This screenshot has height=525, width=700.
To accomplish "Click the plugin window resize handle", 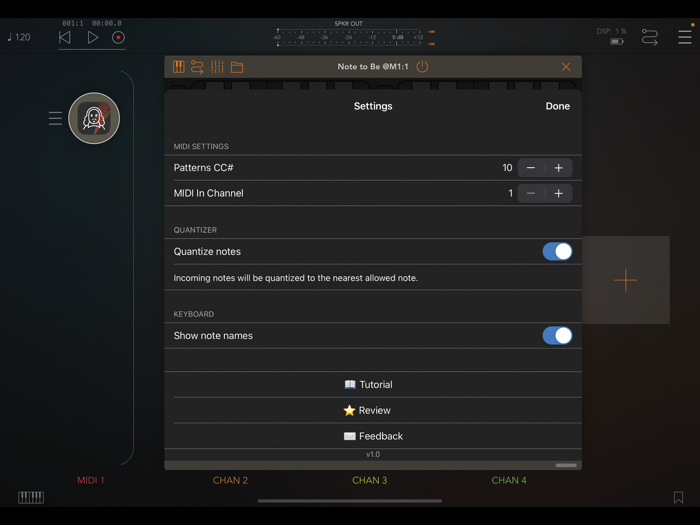I will tap(566, 465).
